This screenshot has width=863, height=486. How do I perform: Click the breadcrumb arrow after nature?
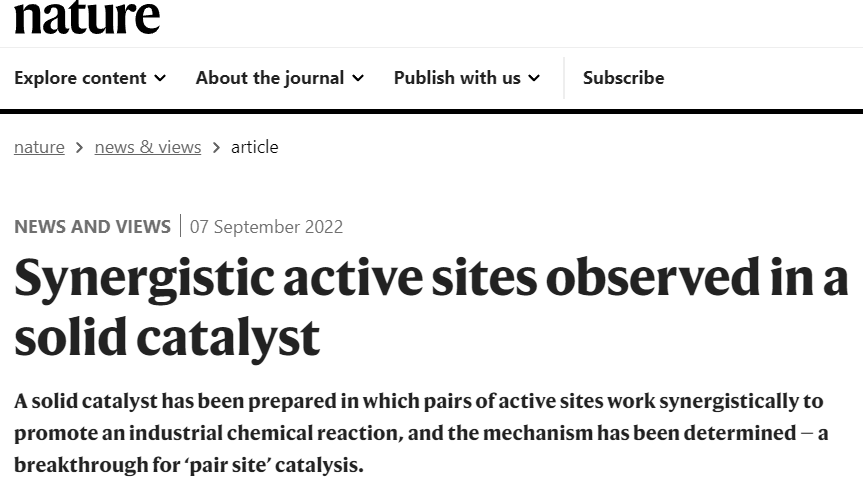tap(80, 148)
